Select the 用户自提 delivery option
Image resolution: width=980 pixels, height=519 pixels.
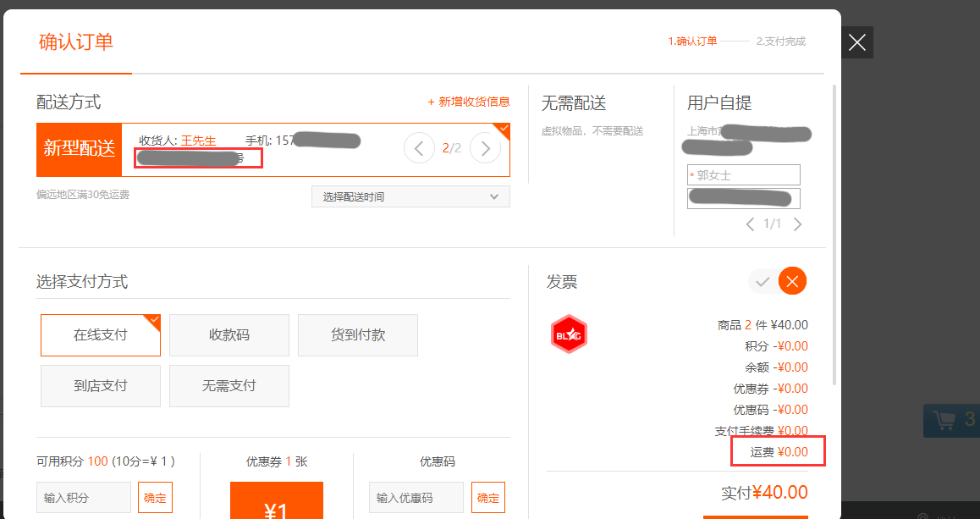719,103
